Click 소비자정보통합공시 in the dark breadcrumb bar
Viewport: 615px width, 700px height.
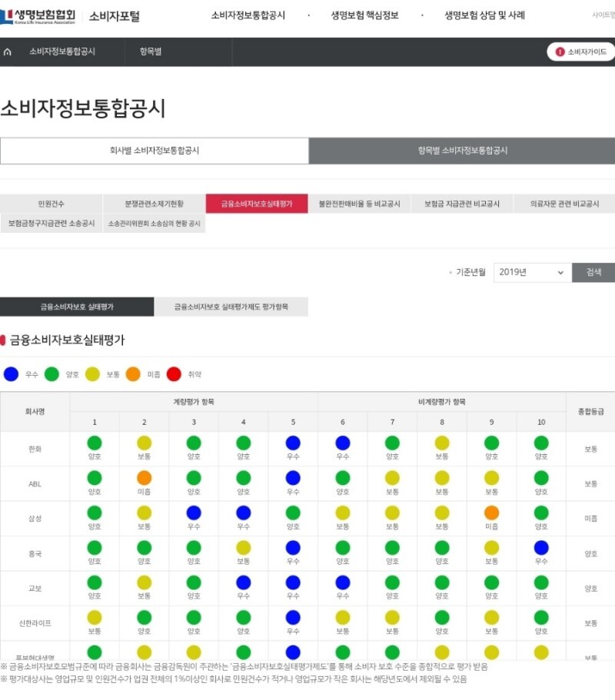(62, 51)
